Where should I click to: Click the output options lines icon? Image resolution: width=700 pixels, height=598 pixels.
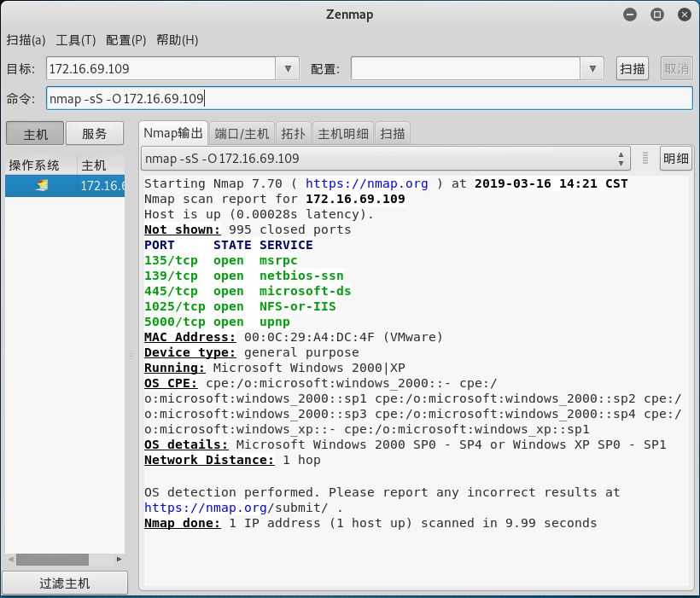[x=645, y=158]
